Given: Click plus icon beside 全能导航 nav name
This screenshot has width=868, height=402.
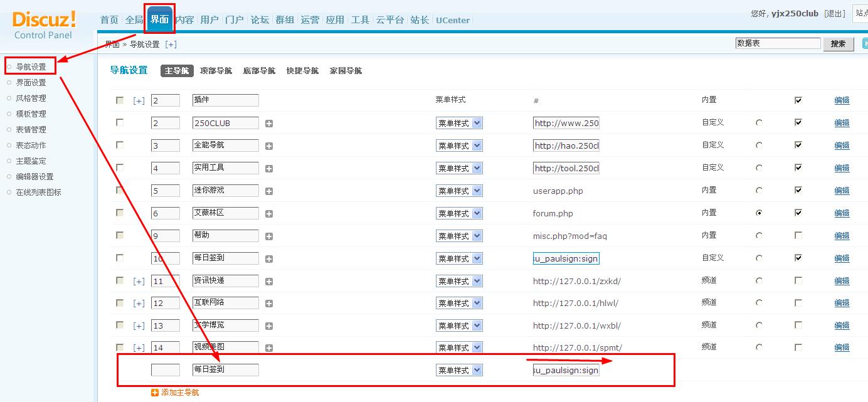Looking at the screenshot, I should point(269,146).
